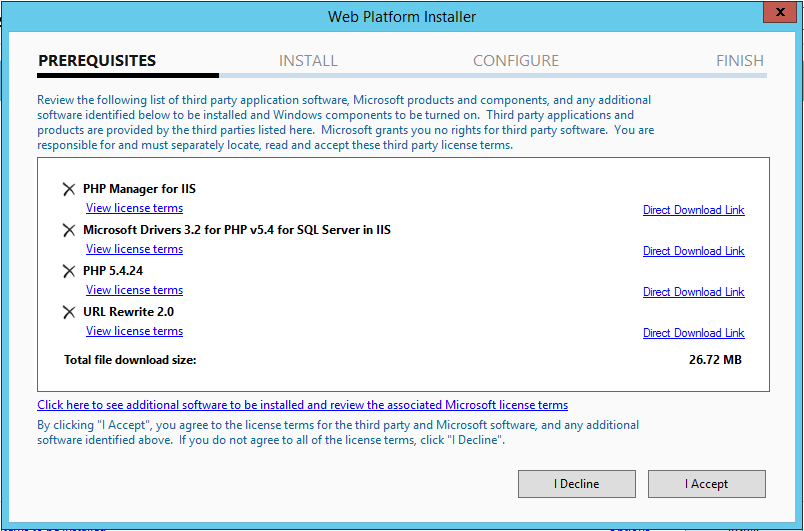The width and height of the screenshot is (804, 531).
Task: Select the CONFIGURE step tab
Action: 515,61
